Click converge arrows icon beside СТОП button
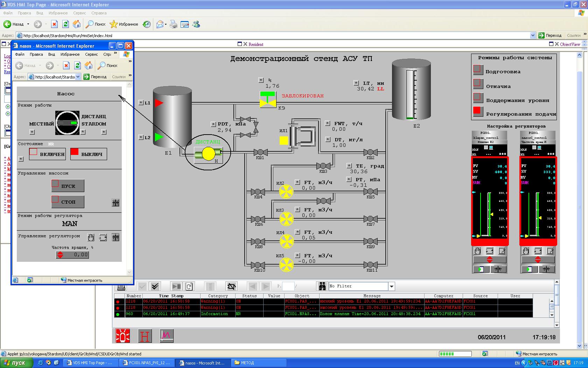 coord(115,203)
